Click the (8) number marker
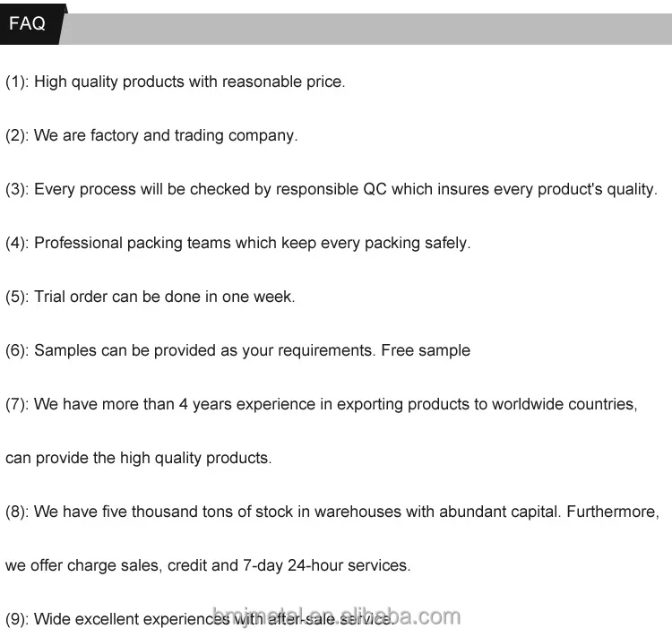The height and width of the screenshot is (637, 672). click(x=17, y=512)
